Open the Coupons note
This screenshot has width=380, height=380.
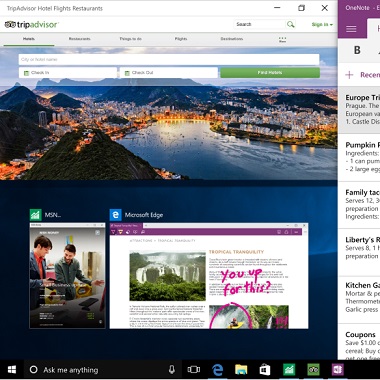[359, 342]
